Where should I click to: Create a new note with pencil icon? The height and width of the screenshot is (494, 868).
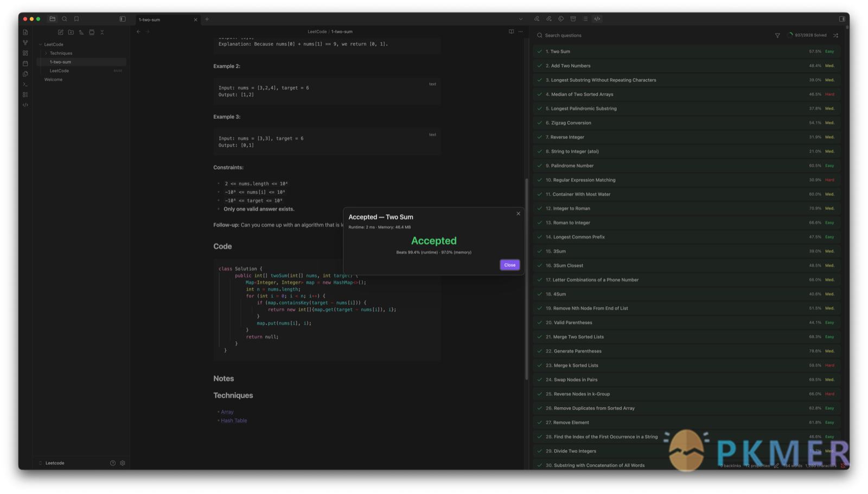point(61,33)
